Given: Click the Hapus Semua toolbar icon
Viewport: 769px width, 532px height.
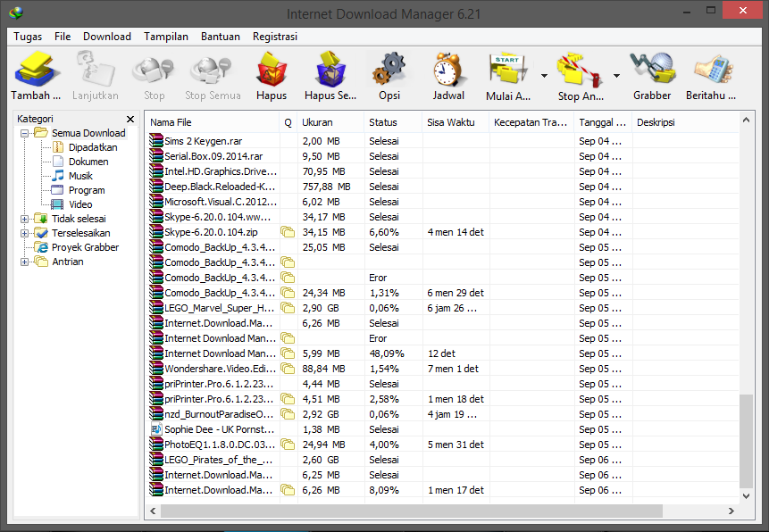Looking at the screenshot, I should pos(330,70).
